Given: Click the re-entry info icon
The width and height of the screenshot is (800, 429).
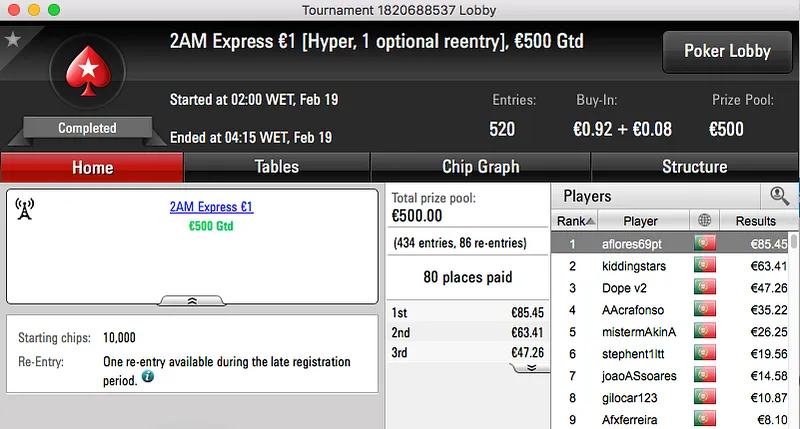Looking at the screenshot, I should pos(148,377).
